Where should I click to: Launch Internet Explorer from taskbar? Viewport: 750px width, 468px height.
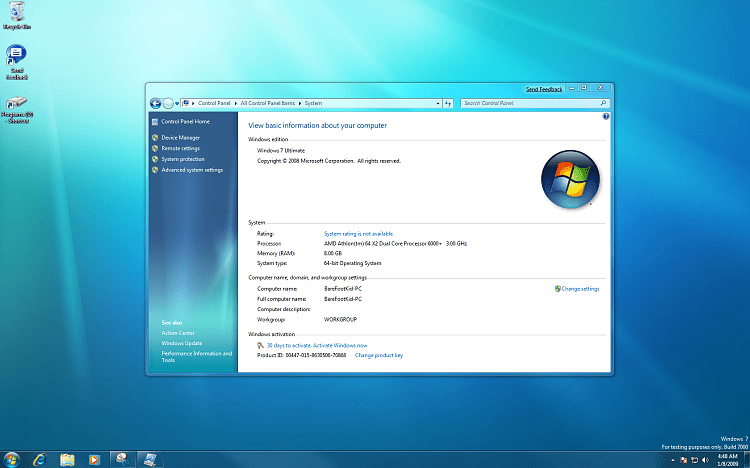39,460
